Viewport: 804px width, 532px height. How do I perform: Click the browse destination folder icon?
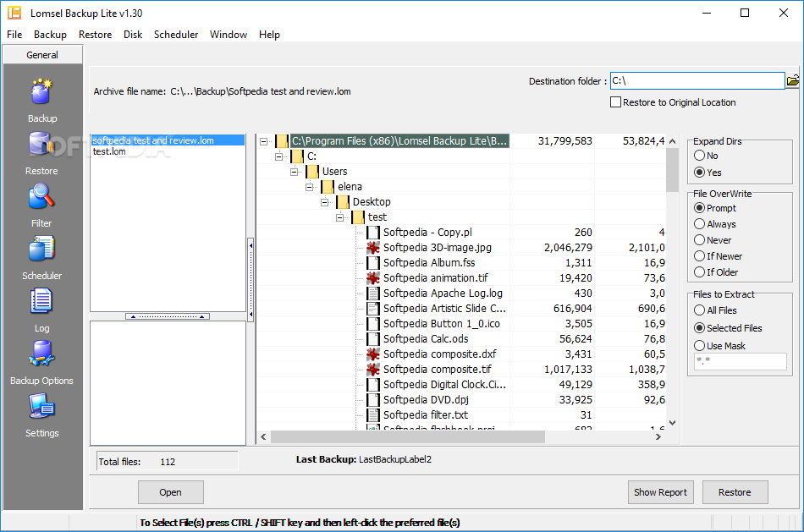tap(793, 80)
